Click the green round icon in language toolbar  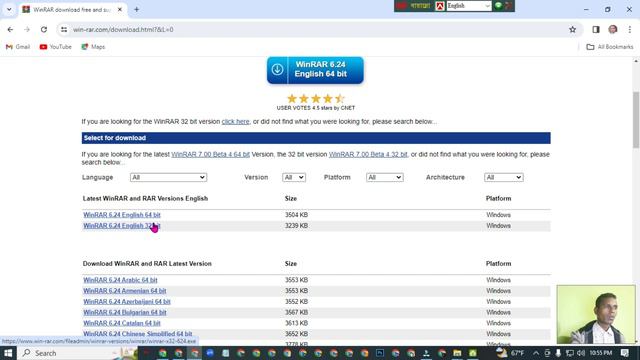tap(498, 6)
